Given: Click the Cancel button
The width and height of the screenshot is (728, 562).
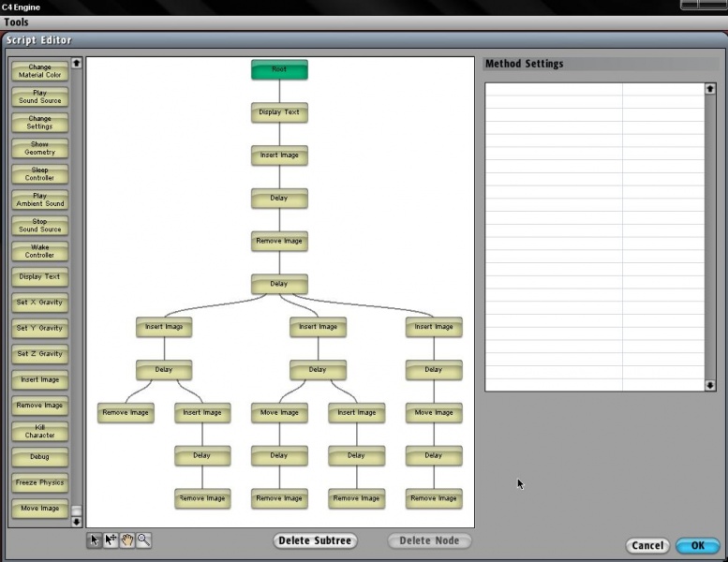Looking at the screenshot, I should pyautogui.click(x=647, y=545).
